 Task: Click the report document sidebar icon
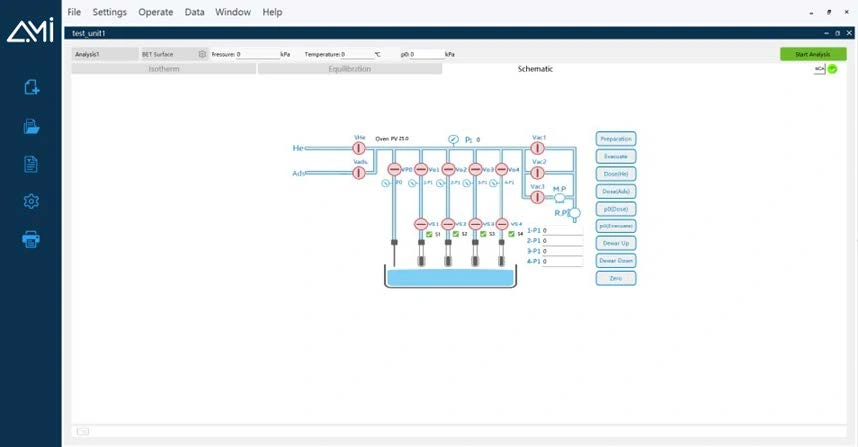click(31, 164)
